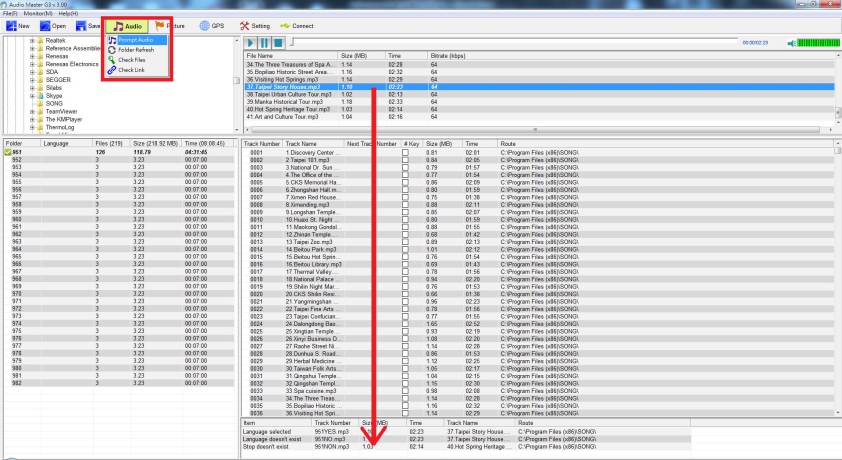Click the Picture flag icon

point(159,26)
